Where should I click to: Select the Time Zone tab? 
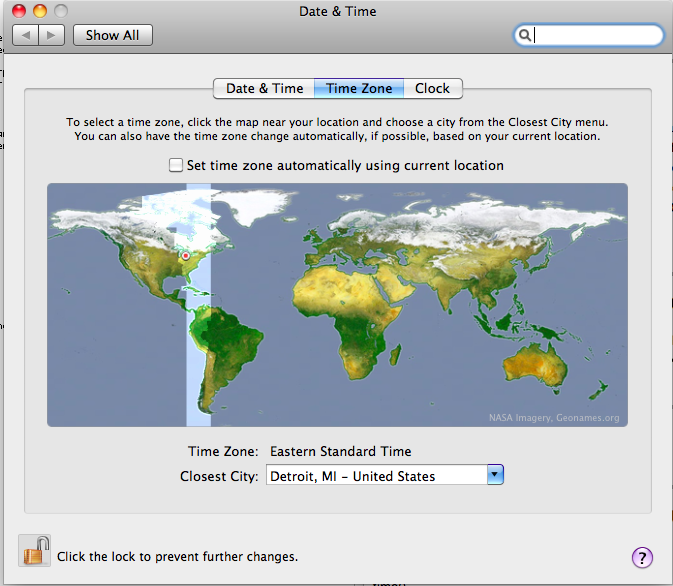(x=359, y=88)
